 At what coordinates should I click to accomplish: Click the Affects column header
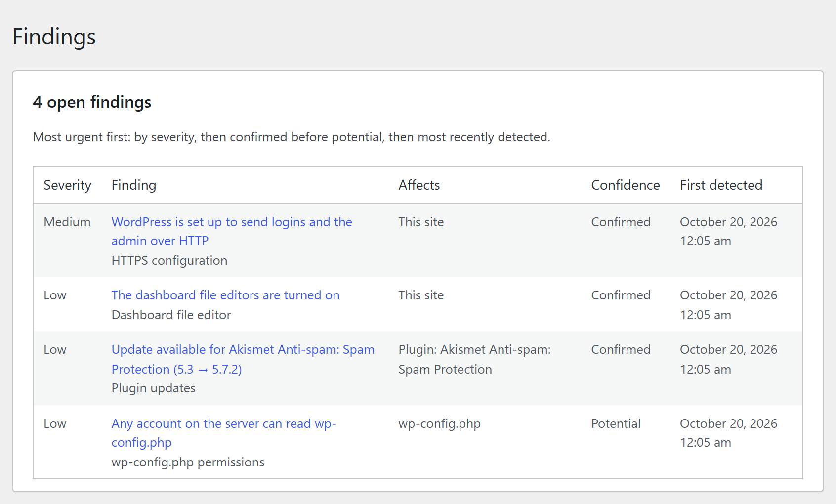coord(419,185)
